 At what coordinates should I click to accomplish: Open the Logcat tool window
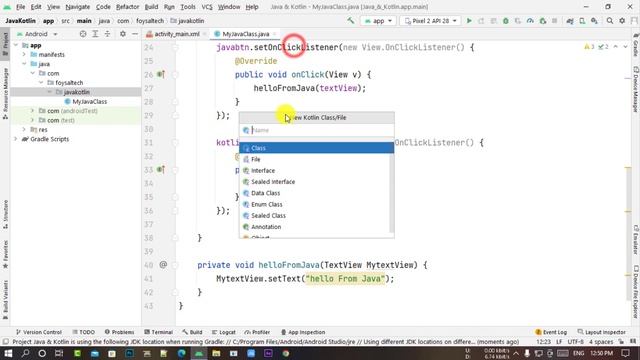coord(223,332)
